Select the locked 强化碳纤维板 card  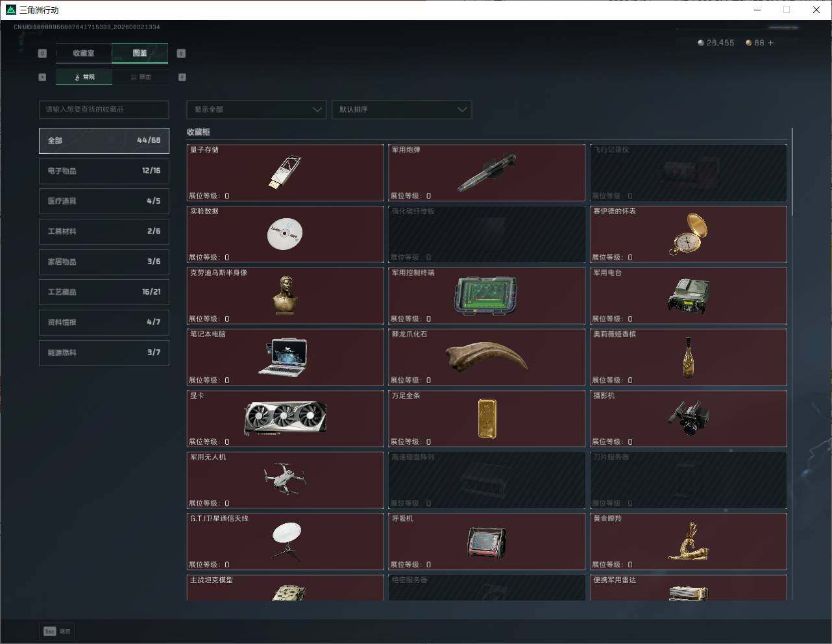coord(487,234)
